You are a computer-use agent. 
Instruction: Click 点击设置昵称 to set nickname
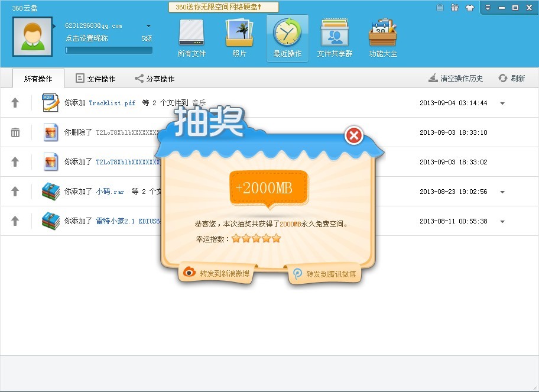tap(86, 38)
